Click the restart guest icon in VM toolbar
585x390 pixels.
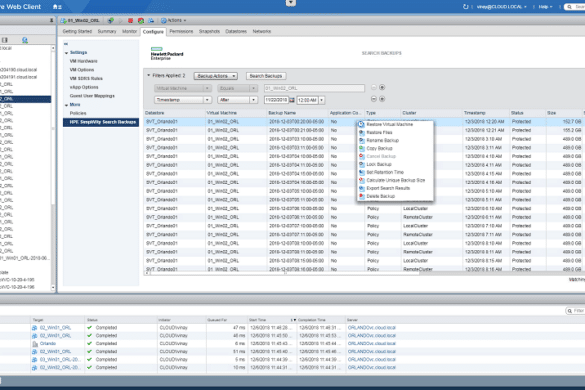[x=141, y=21]
